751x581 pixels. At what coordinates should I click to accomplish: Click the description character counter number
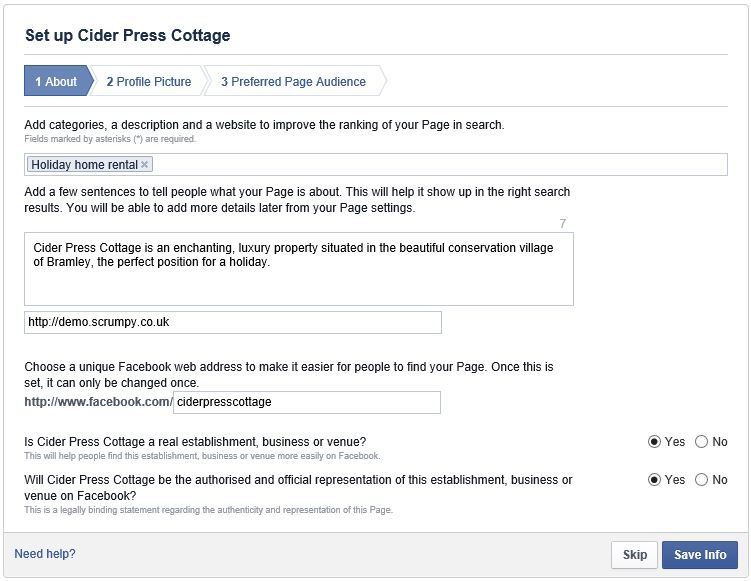pos(563,224)
